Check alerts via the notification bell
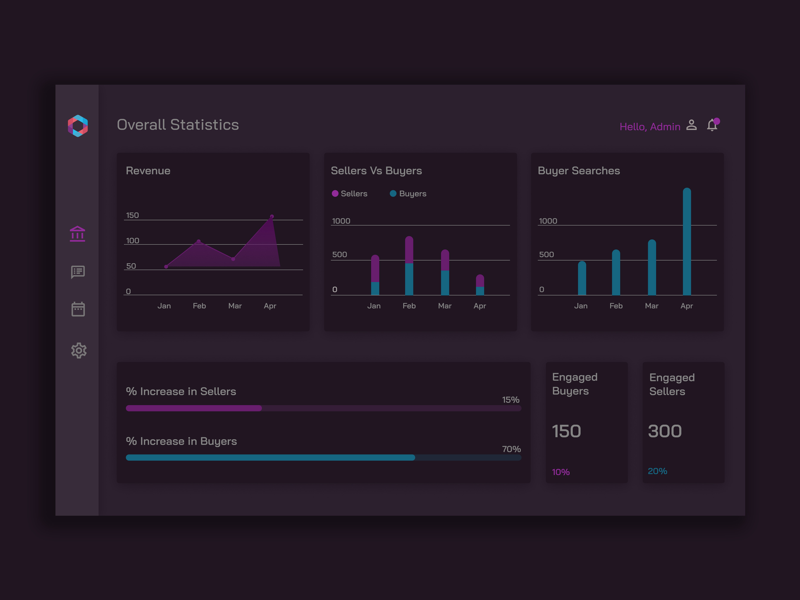Screen dimensions: 800x600 pyautogui.click(x=712, y=126)
